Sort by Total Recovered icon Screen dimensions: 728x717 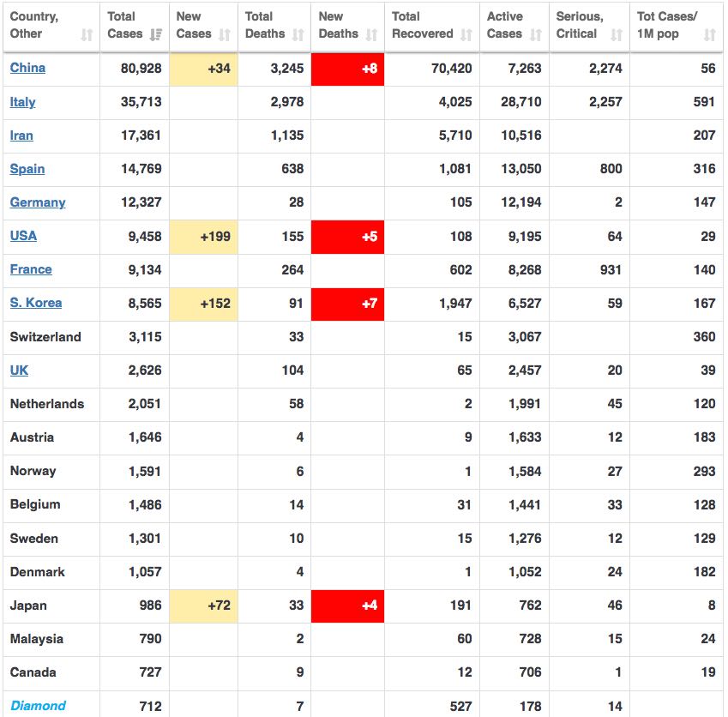[466, 34]
